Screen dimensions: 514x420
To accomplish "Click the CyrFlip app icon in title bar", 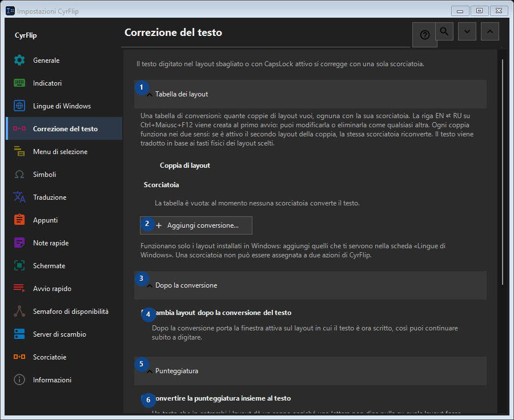I will pyautogui.click(x=10, y=11).
